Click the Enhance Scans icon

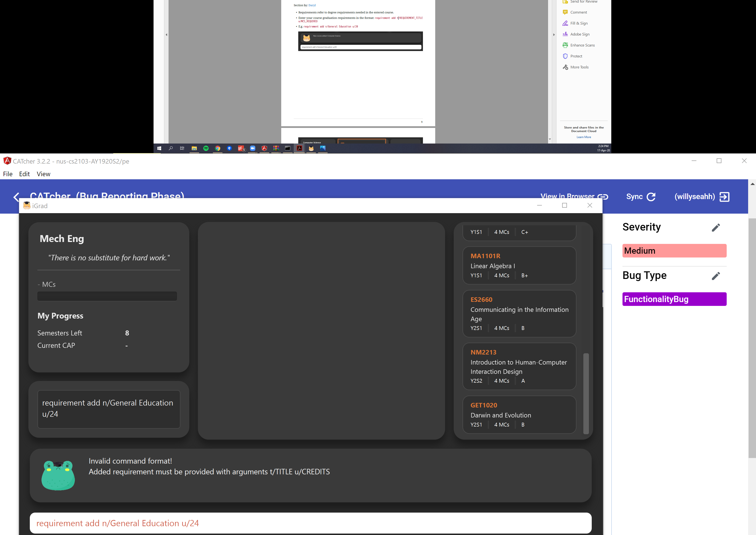565,45
